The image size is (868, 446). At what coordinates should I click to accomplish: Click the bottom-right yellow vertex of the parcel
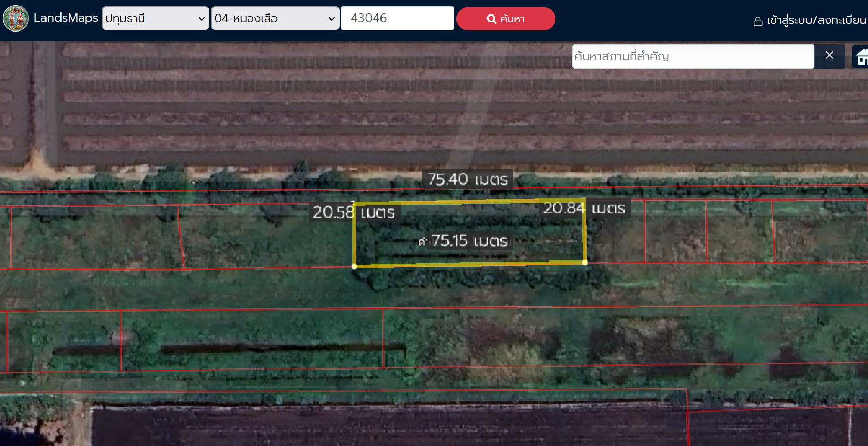point(585,263)
